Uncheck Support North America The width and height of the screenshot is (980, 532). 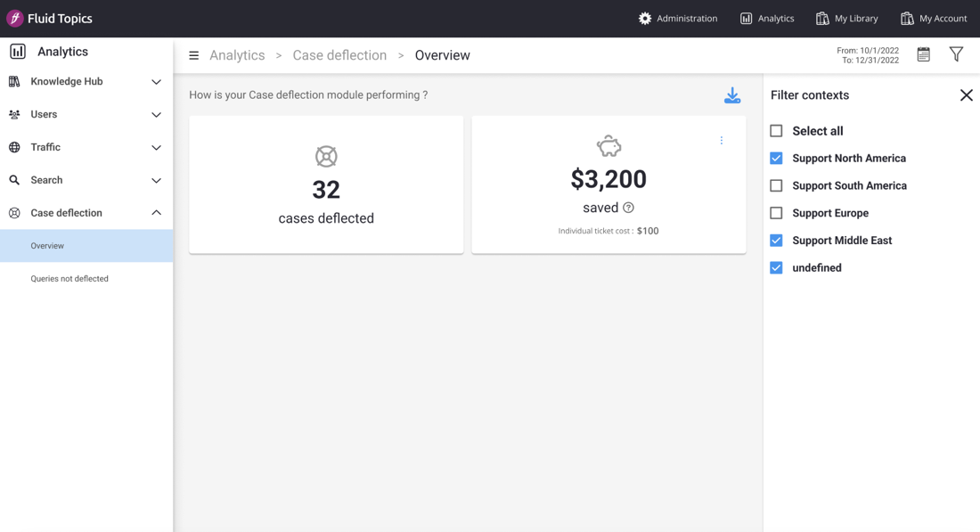(776, 159)
